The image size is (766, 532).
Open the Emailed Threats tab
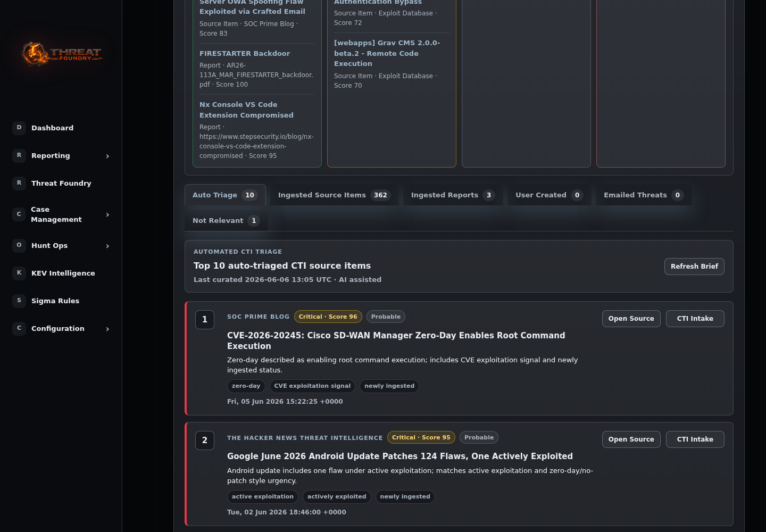pos(644,195)
